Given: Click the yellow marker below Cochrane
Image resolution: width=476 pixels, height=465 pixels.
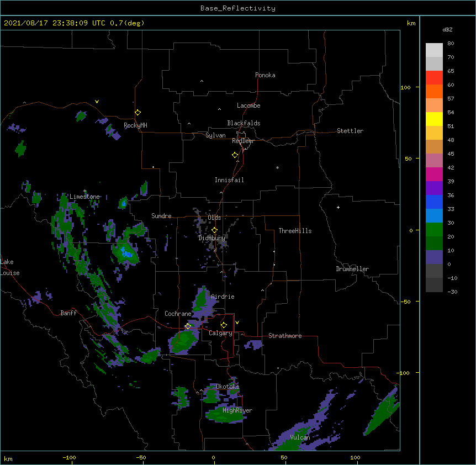Looking at the screenshot, I should pyautogui.click(x=188, y=326).
